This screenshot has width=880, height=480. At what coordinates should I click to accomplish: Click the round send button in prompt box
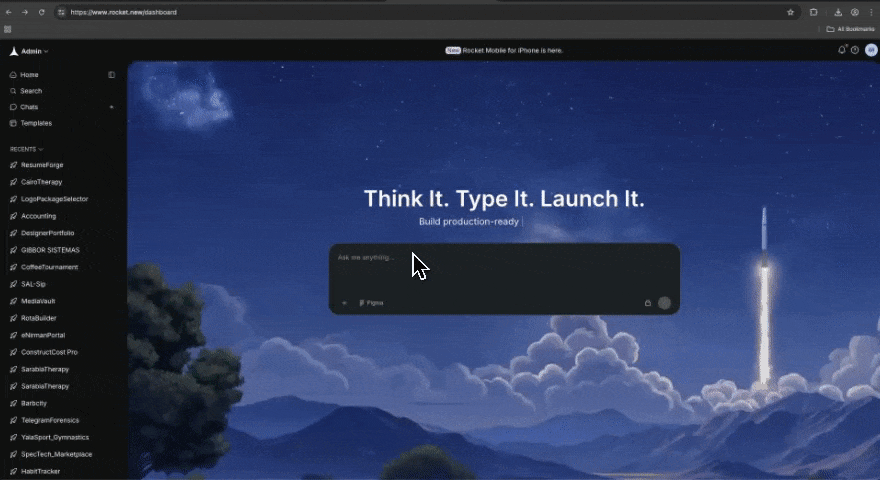tap(664, 303)
